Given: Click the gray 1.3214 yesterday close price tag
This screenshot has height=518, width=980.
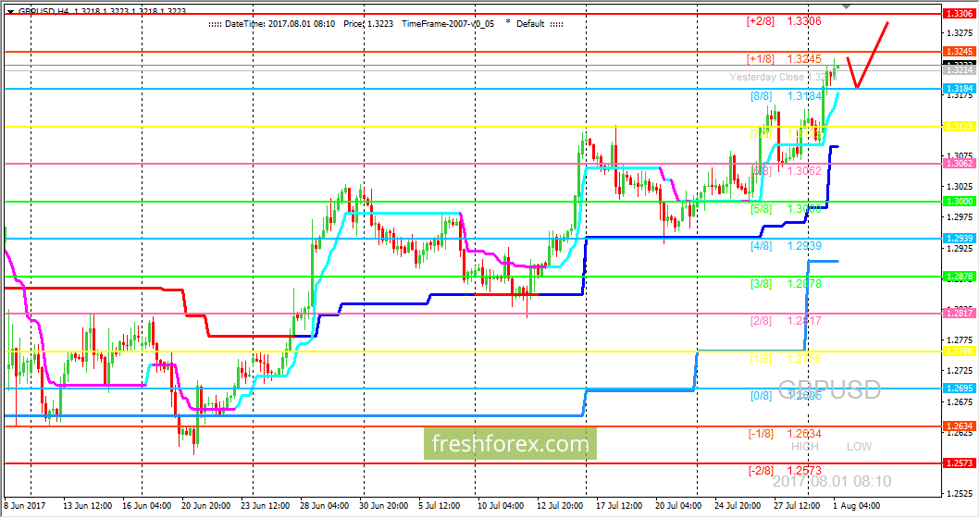Looking at the screenshot, I should (x=959, y=70).
